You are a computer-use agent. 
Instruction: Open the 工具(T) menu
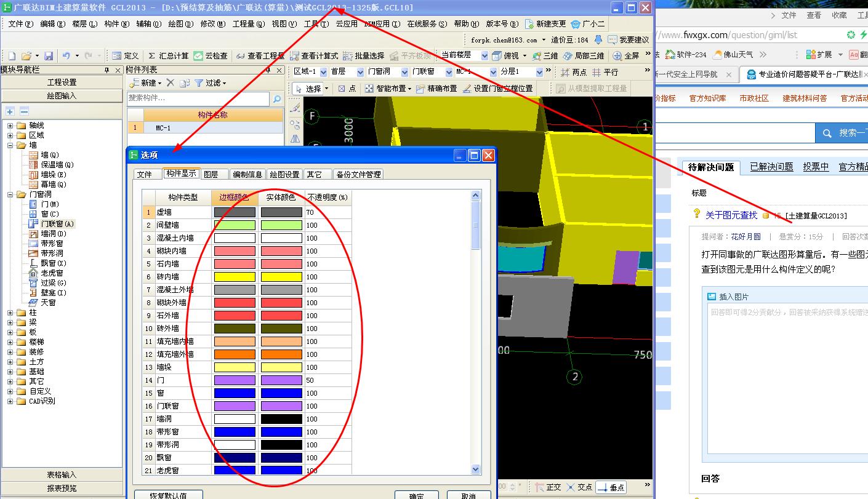point(316,24)
